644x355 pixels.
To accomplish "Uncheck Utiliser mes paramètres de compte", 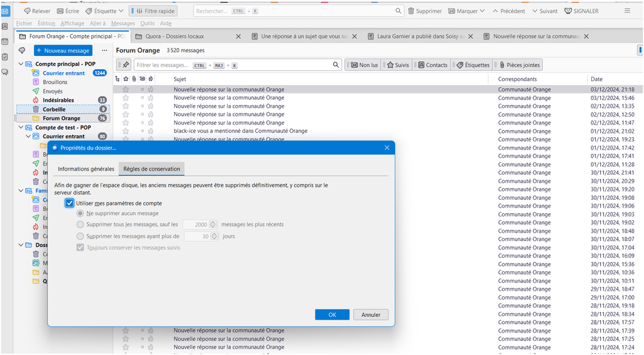I will pos(70,203).
